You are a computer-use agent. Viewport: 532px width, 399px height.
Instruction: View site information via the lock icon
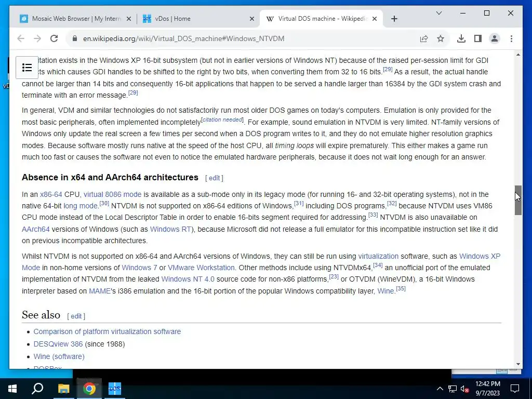(x=75, y=38)
